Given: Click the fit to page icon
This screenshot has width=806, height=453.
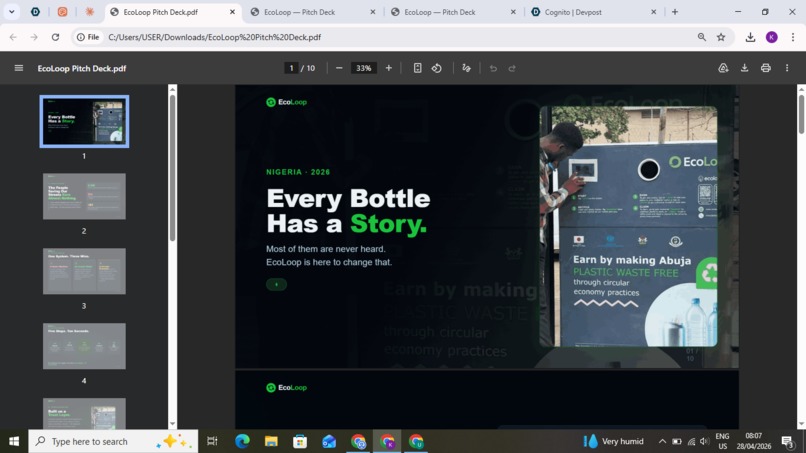Looking at the screenshot, I should [417, 68].
